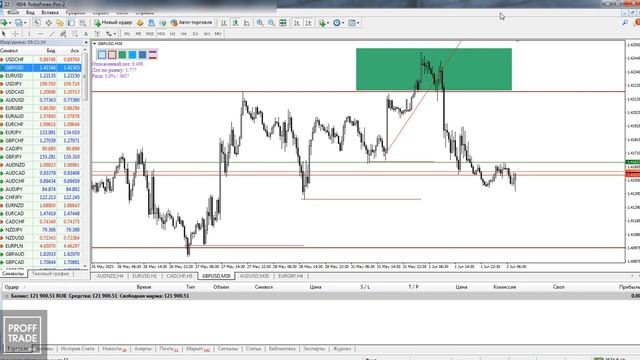Switch chart to bar chart view

pos(224,23)
